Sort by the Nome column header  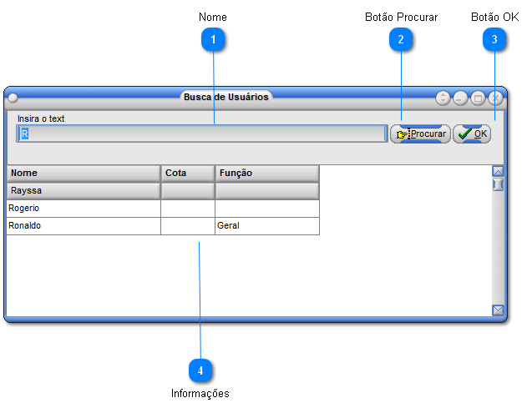(84, 174)
